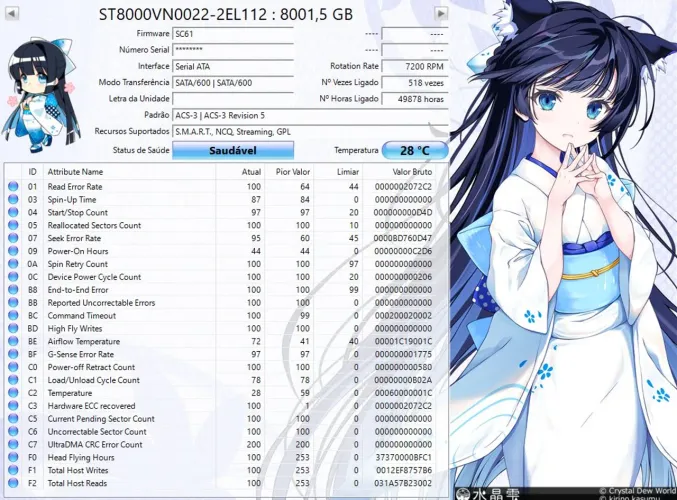Click the empty Letra da Unidade field
The height and width of the screenshot is (500, 677).
pos(233,99)
